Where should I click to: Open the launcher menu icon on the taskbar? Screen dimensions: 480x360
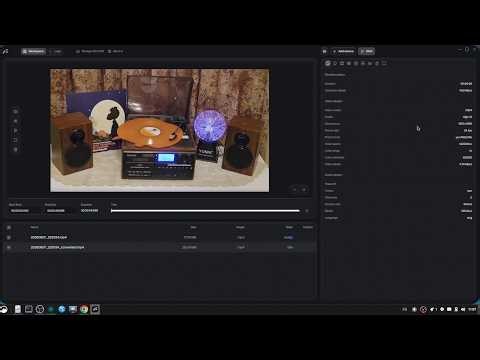click(x=4, y=309)
